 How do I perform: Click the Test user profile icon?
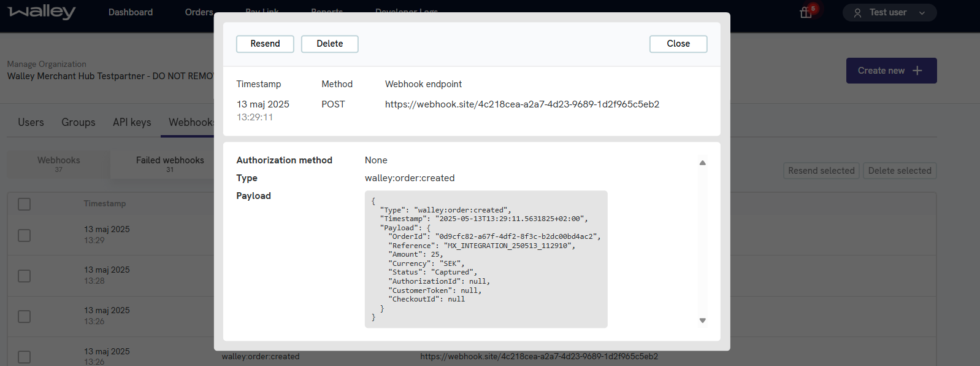click(857, 13)
